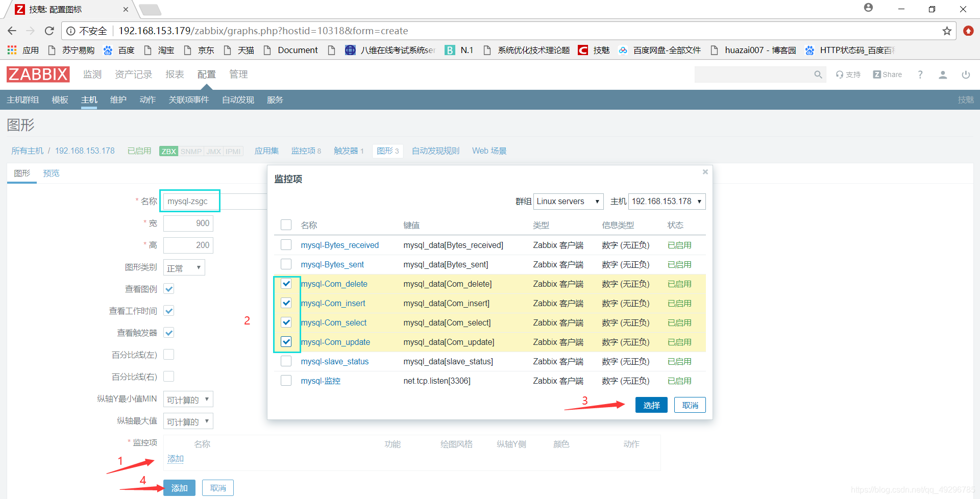Image resolution: width=980 pixels, height=499 pixels.
Task: Open the 纵轴Y最小值MIN dropdown
Action: (x=188, y=400)
